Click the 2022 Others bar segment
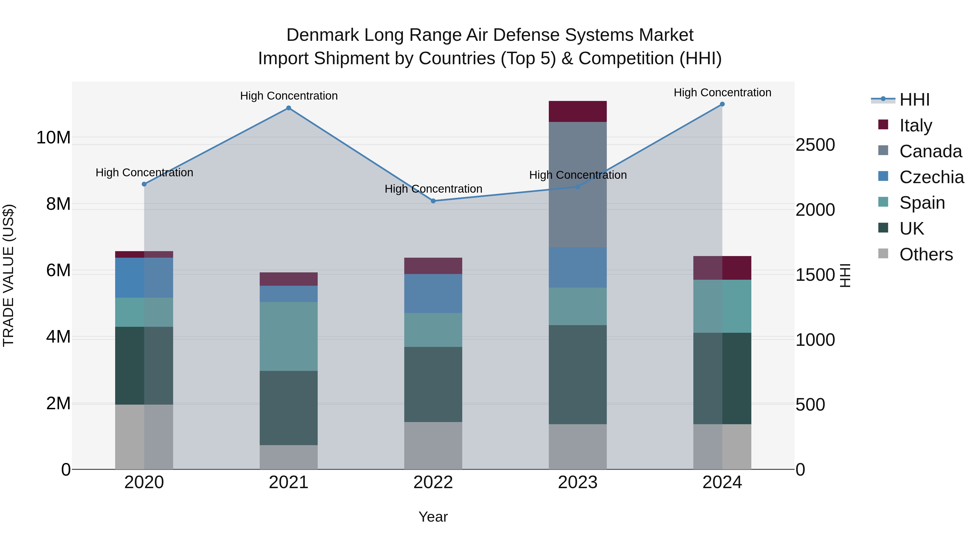The image size is (980, 551). 433,446
